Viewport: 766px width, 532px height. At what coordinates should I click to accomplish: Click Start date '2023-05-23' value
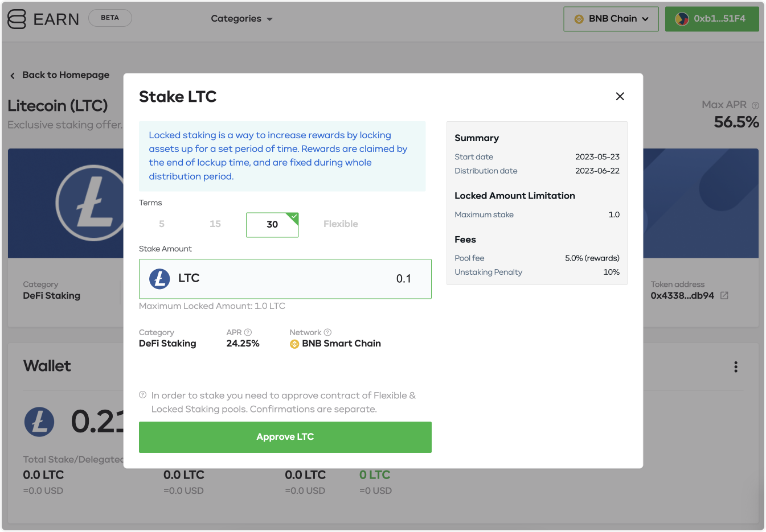pos(597,157)
